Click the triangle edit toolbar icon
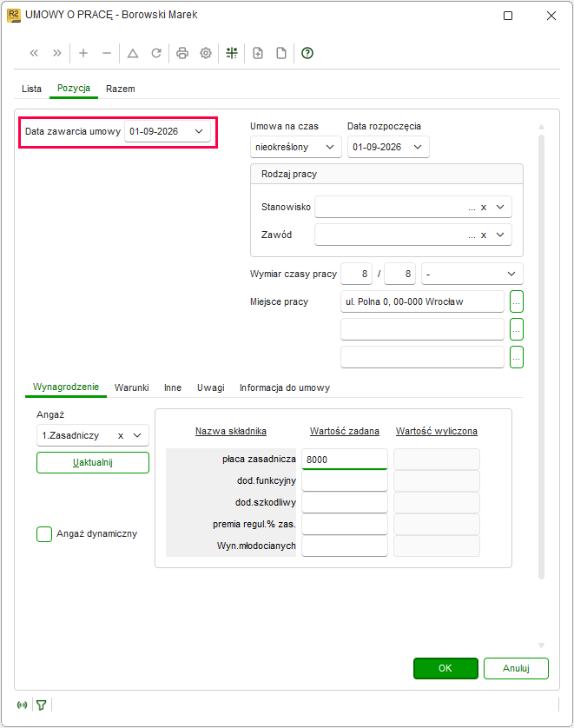 click(x=133, y=53)
